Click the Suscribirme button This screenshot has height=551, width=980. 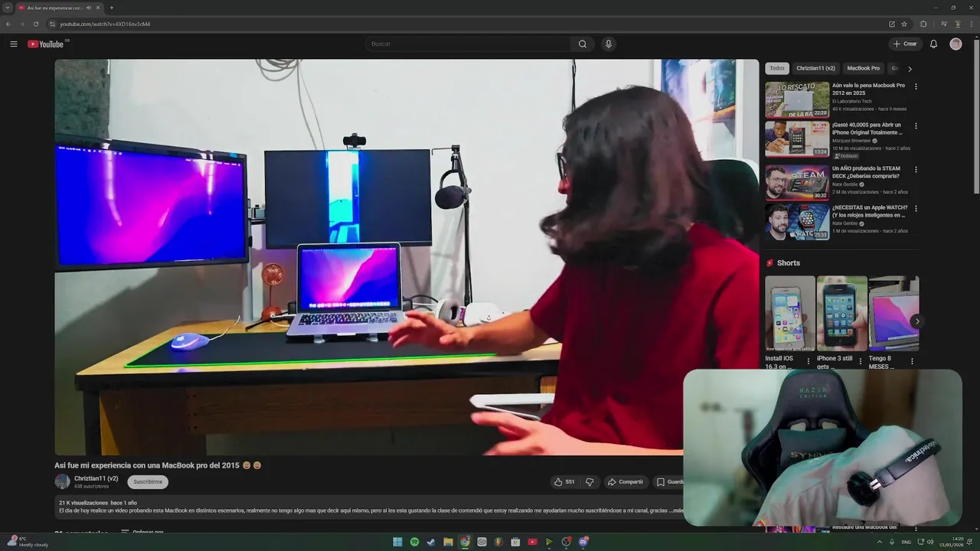tap(148, 482)
